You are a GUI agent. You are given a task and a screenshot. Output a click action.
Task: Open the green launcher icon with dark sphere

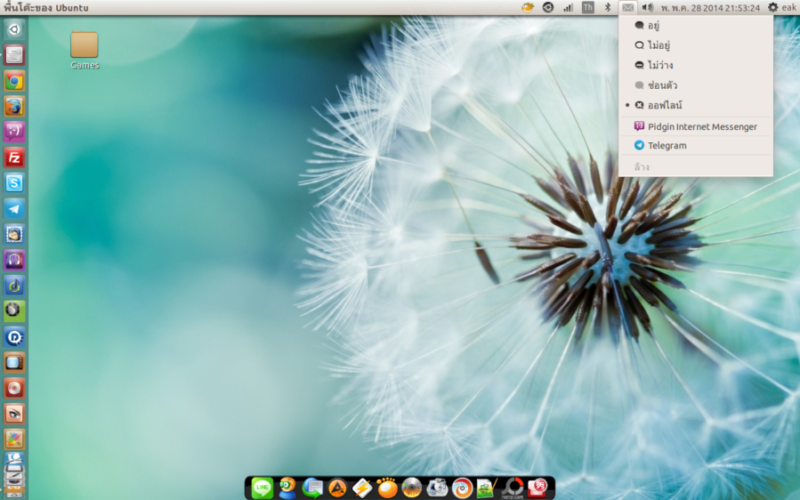(x=14, y=311)
